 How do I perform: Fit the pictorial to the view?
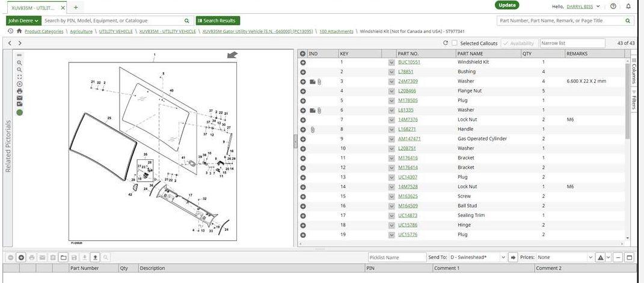click(x=19, y=77)
